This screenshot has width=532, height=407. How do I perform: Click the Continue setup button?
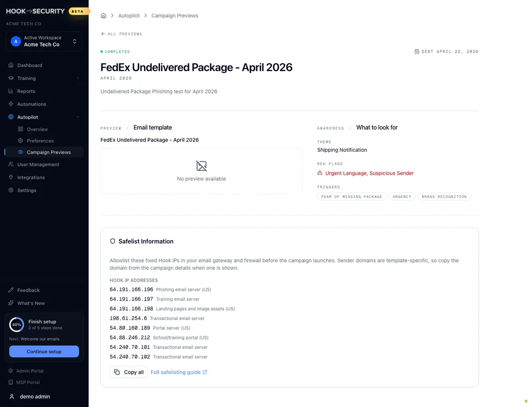click(44, 352)
